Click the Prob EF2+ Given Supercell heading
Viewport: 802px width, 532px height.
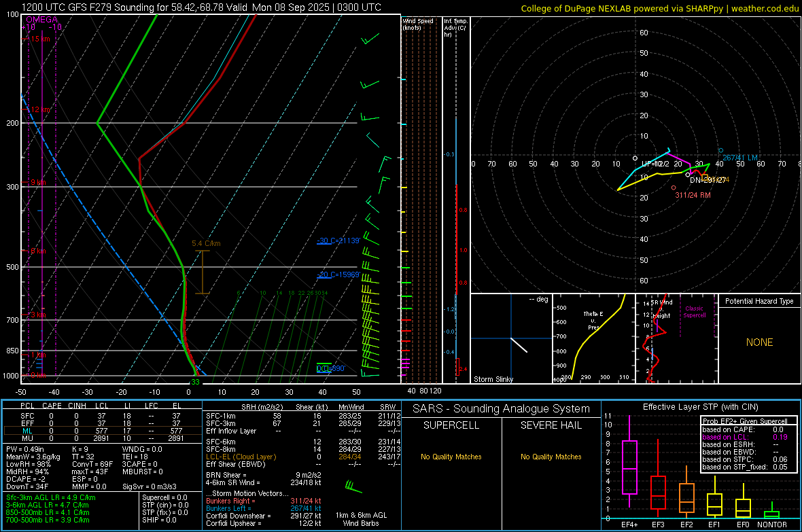[745, 421]
